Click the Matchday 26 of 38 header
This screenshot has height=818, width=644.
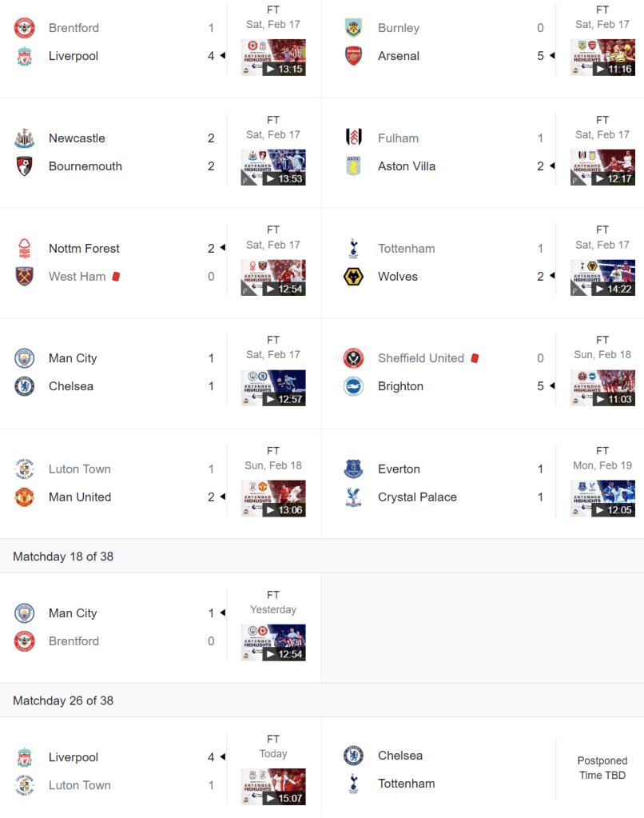63,700
